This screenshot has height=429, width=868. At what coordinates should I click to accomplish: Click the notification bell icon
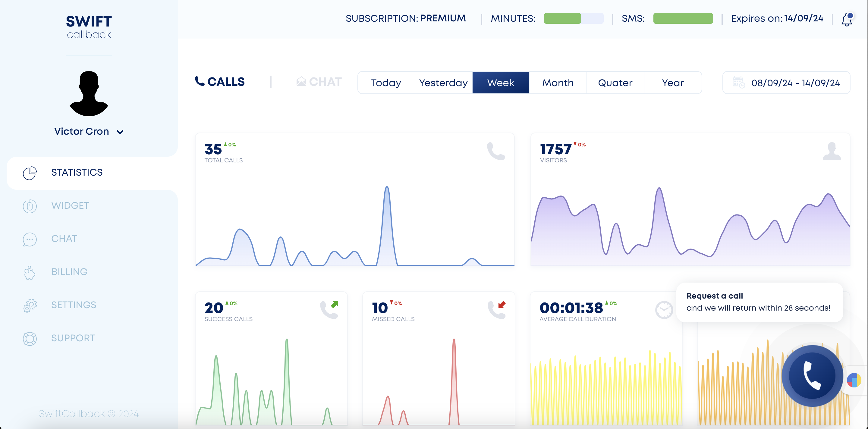[x=846, y=20]
